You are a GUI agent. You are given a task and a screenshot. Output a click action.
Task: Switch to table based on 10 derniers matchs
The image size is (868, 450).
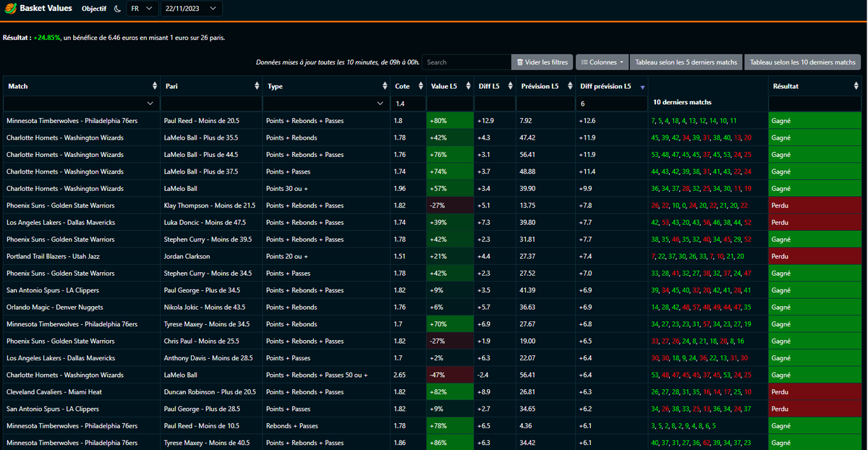tap(803, 62)
